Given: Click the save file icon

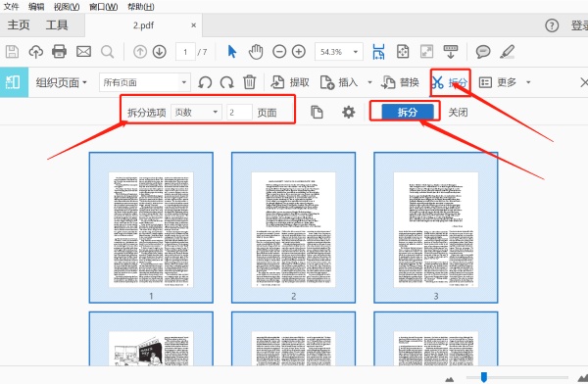Looking at the screenshot, I should (x=12, y=52).
